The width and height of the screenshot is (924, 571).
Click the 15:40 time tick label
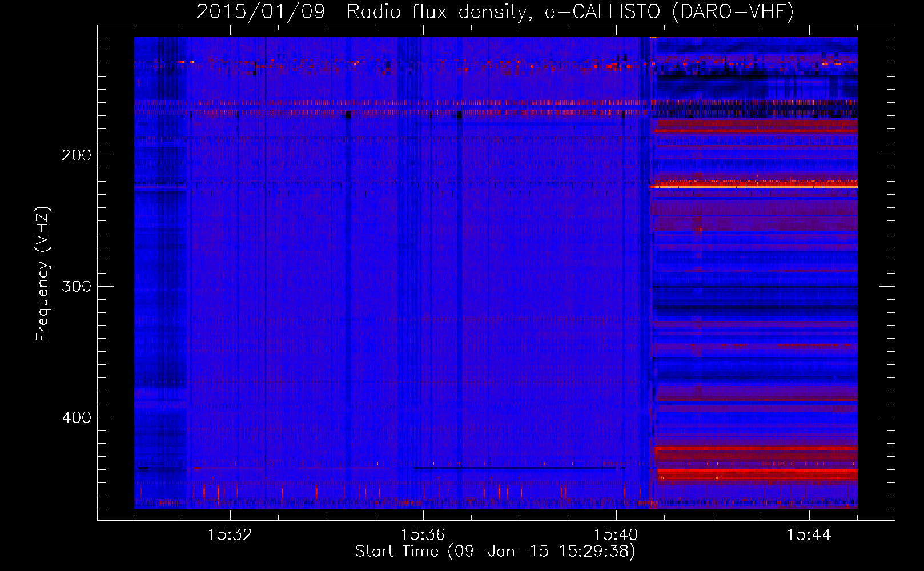[616, 535]
